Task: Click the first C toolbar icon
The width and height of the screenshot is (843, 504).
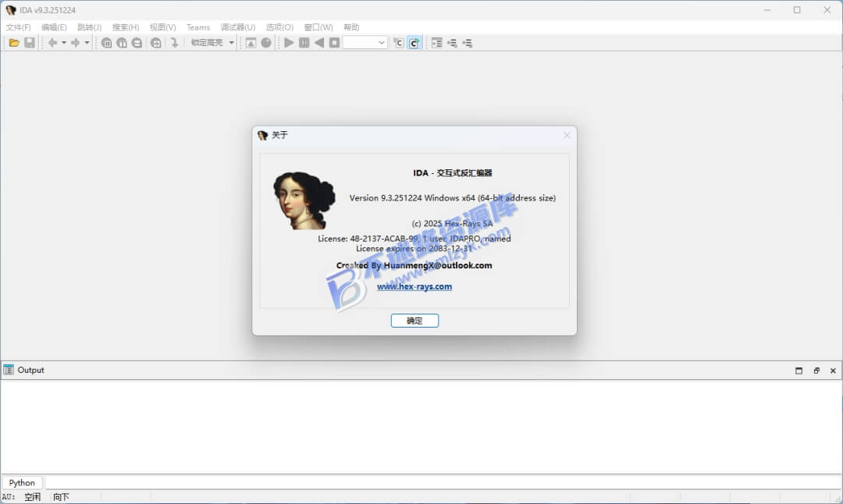Action: click(398, 43)
